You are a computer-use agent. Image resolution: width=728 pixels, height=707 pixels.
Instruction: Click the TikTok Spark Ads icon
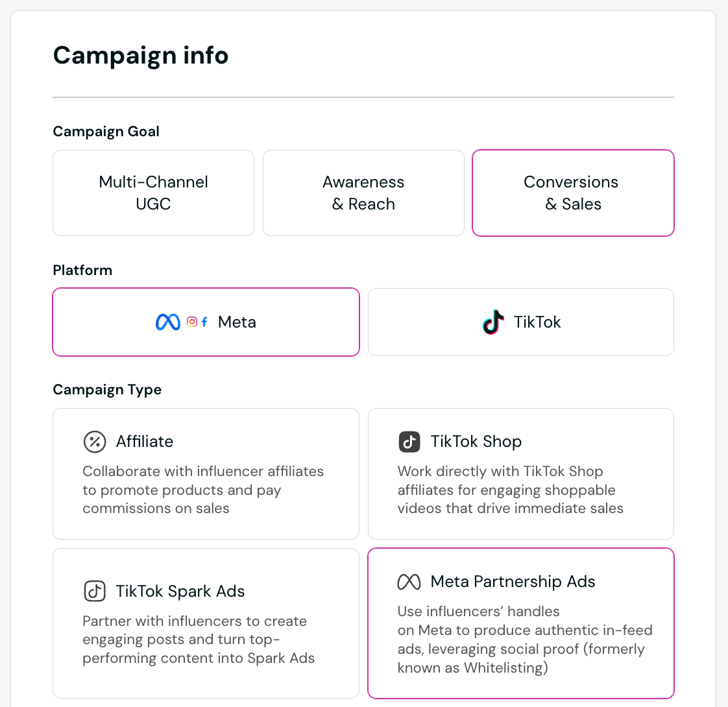pyautogui.click(x=95, y=592)
